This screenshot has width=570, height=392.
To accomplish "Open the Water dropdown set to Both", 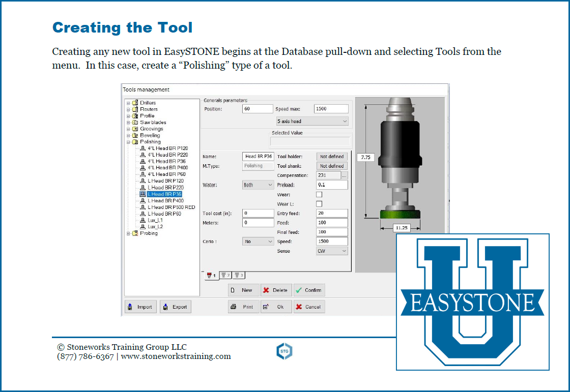I will [258, 185].
